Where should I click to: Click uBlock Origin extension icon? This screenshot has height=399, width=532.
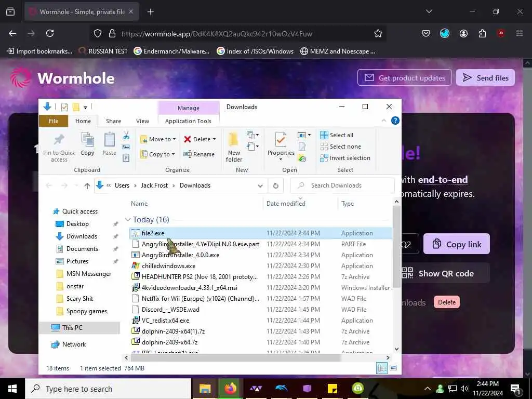point(501,33)
